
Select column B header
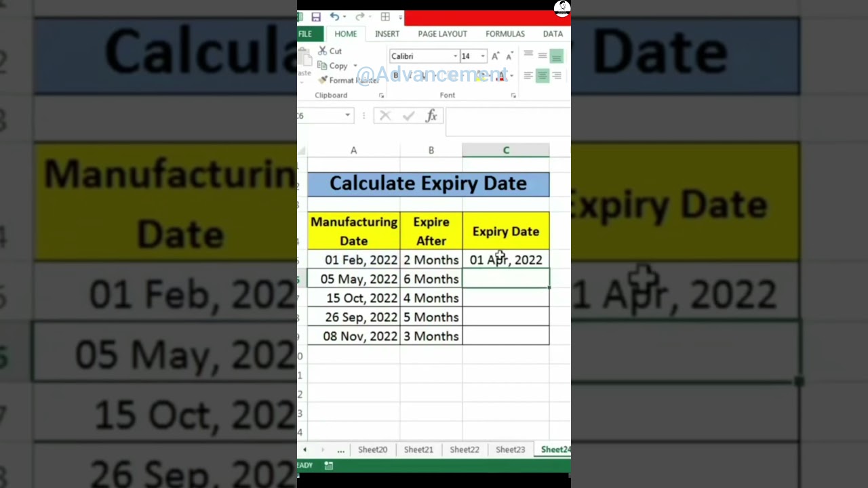tap(431, 150)
